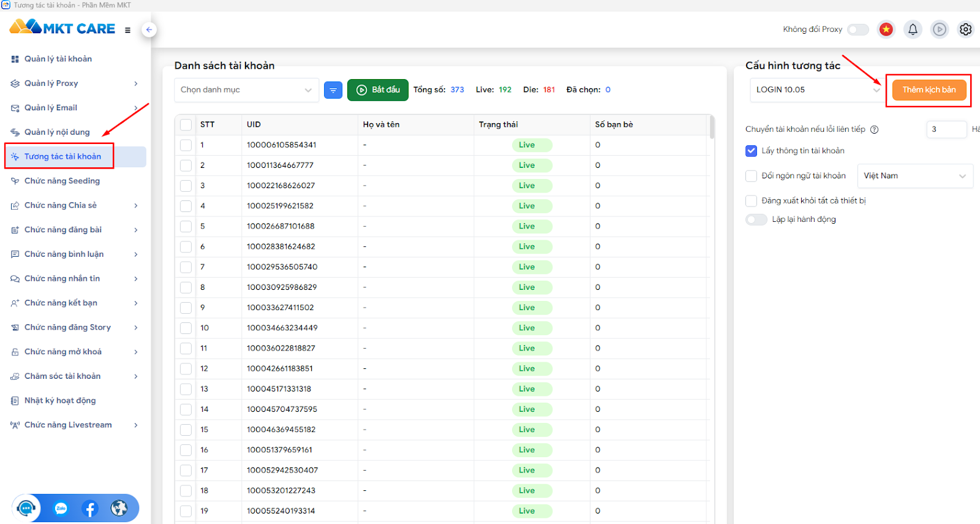Viewport: 980px width, 524px height.
Task: Open Quản lý nội dung menu
Action: (75, 132)
